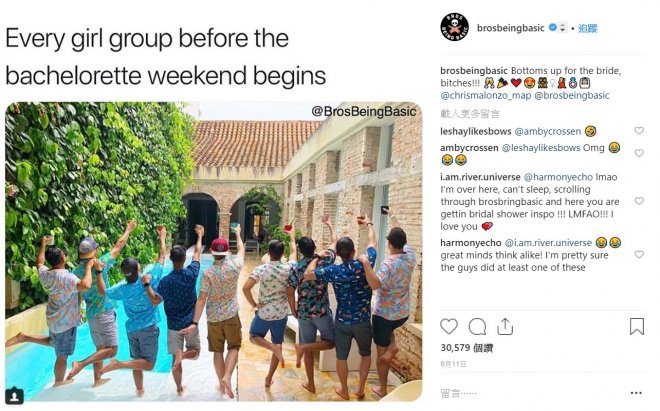Like i.am.river.universe comment heart
The width and height of the screenshot is (660, 411).
coord(639,201)
